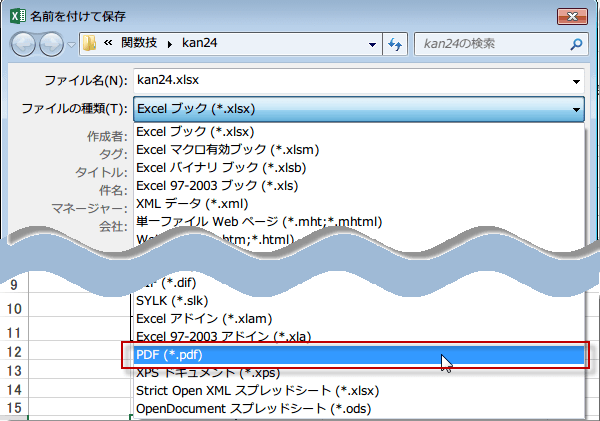Choose Excel 97-2003 アドイン (*.xla)
Image resolution: width=600 pixels, height=421 pixels.
coord(359,336)
